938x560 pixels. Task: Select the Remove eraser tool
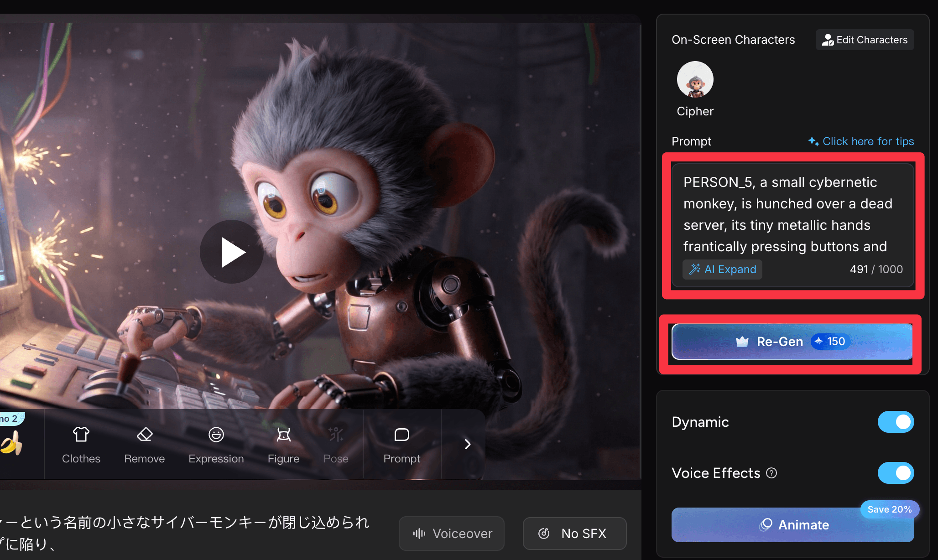tap(144, 445)
